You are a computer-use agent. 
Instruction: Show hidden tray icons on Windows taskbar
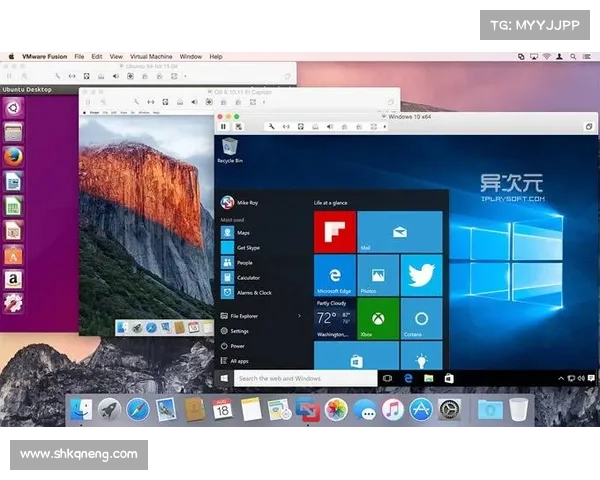[x=561, y=378]
